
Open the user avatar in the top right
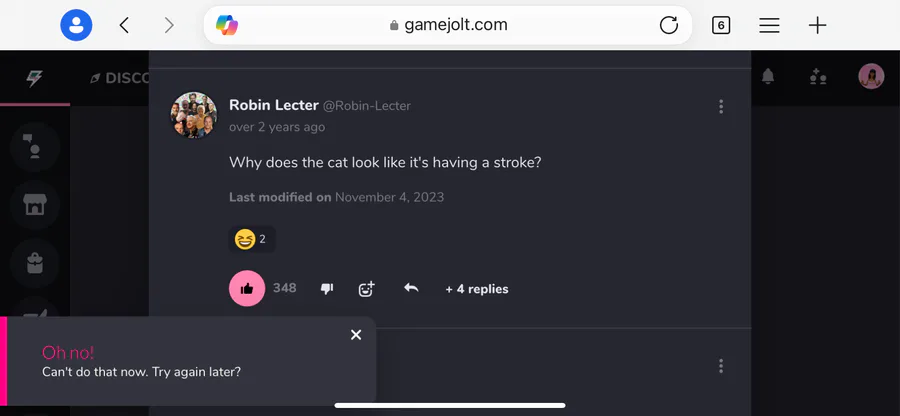coord(871,77)
